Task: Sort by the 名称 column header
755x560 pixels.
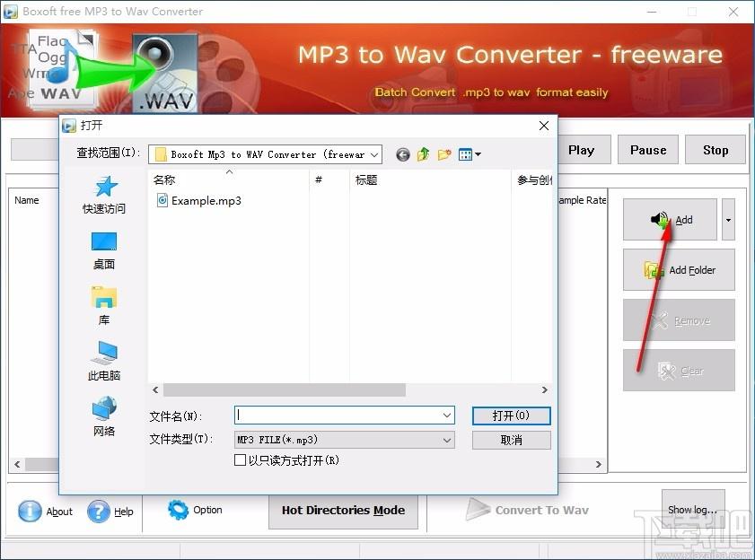Action: 165,180
